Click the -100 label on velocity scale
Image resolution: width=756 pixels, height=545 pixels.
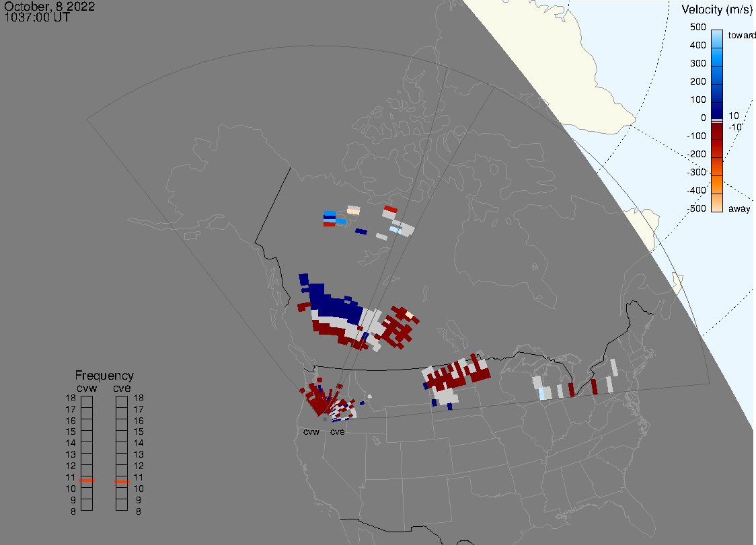click(x=697, y=136)
